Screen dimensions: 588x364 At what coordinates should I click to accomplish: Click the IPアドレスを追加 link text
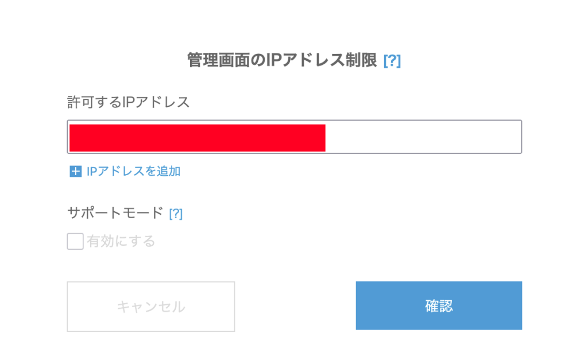[x=133, y=171]
